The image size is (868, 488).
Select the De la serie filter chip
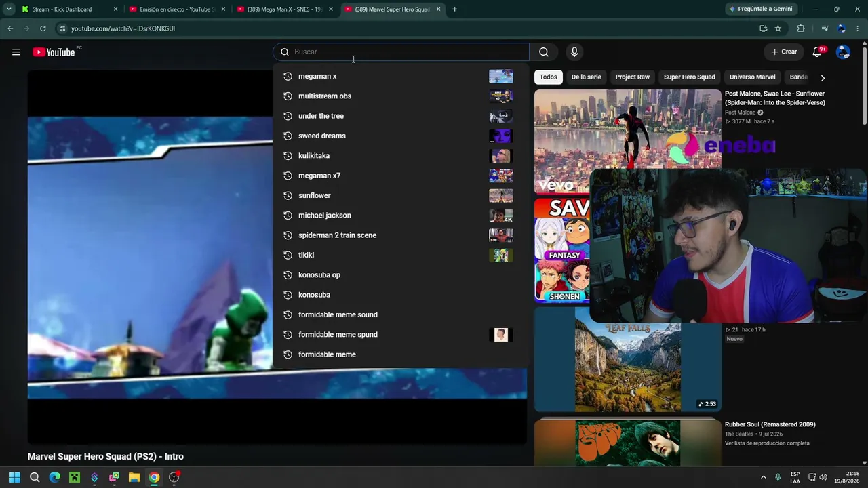[586, 77]
